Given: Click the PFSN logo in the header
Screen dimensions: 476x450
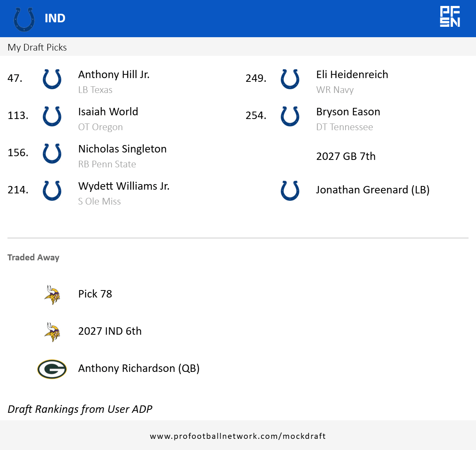Looking at the screenshot, I should point(450,17).
